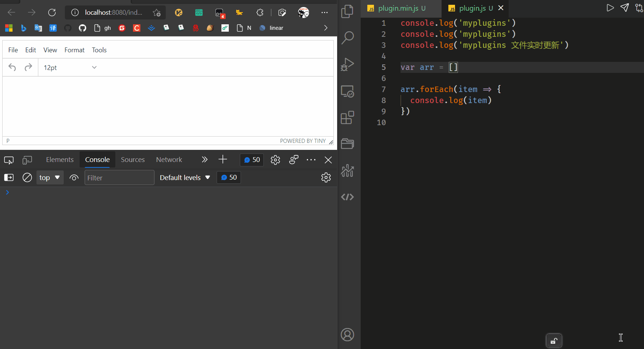644x349 pixels.
Task: Open the browser Extensions puzzle icon
Action: pos(260,13)
